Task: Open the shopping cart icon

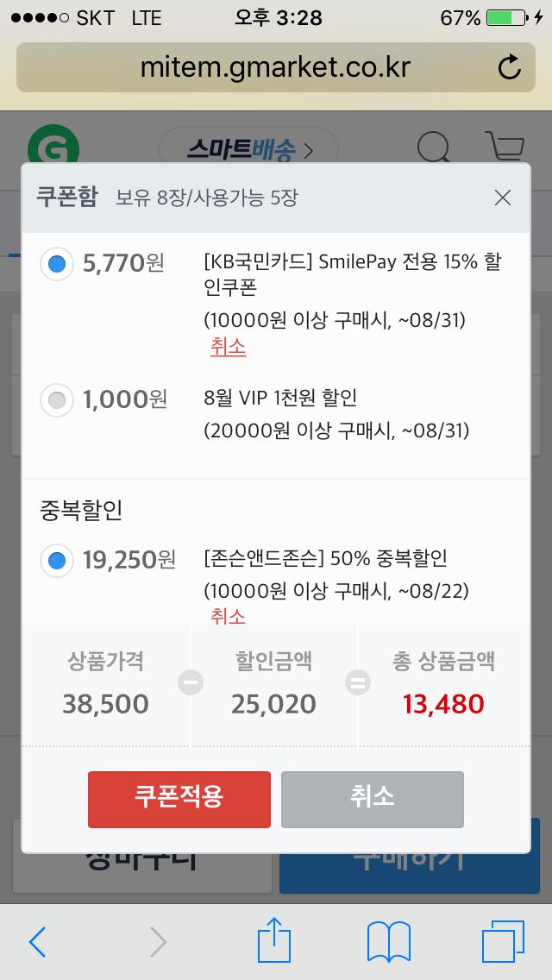Action: (504, 147)
